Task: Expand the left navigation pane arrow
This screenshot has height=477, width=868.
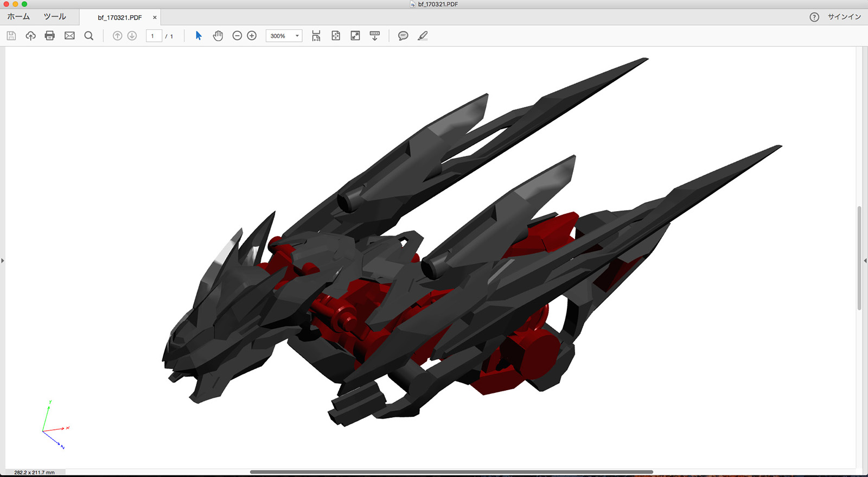Action: (x=2, y=261)
